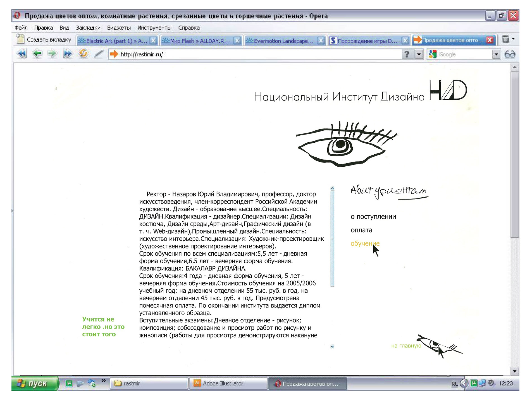
Task: Open the обучение link
Action: click(365, 243)
